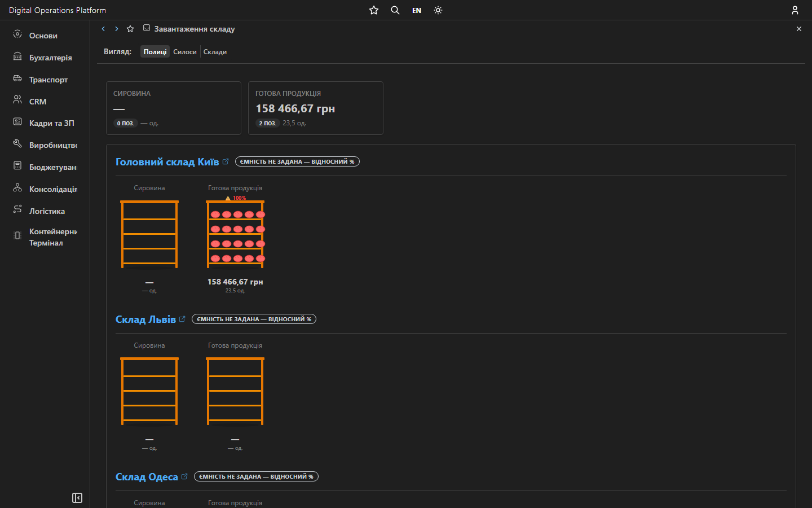
Task: Open Головний склад Київ external link icon
Action: pyautogui.click(x=226, y=161)
